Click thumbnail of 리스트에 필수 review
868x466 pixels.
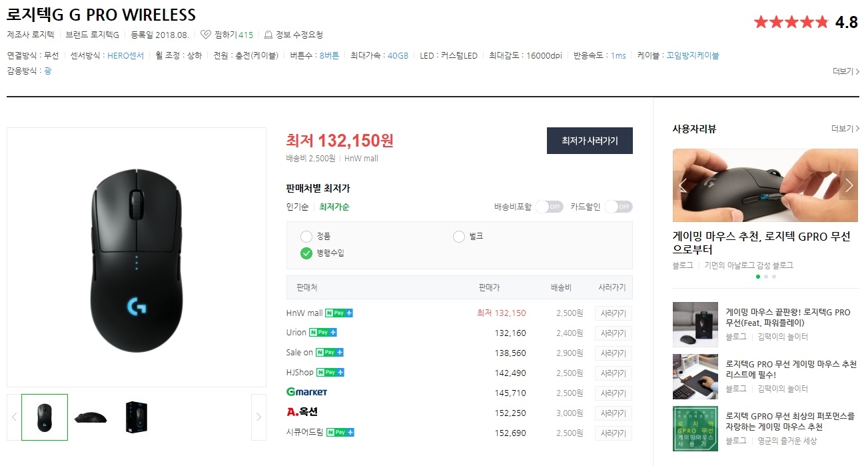tap(695, 377)
